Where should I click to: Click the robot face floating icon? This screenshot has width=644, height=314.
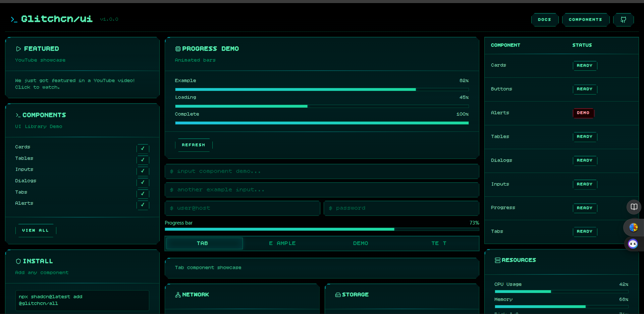(633, 244)
